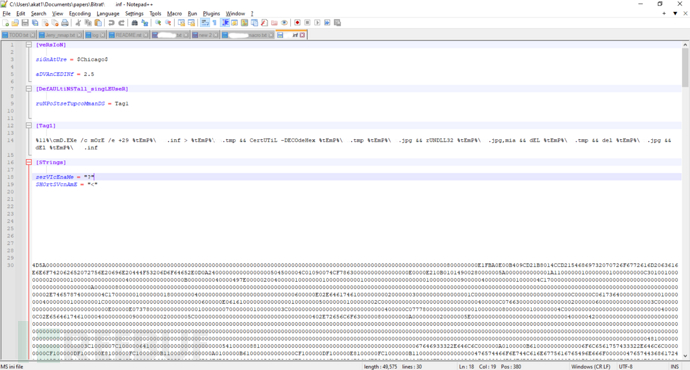
Task: Switch to the README tab
Action: (128, 35)
